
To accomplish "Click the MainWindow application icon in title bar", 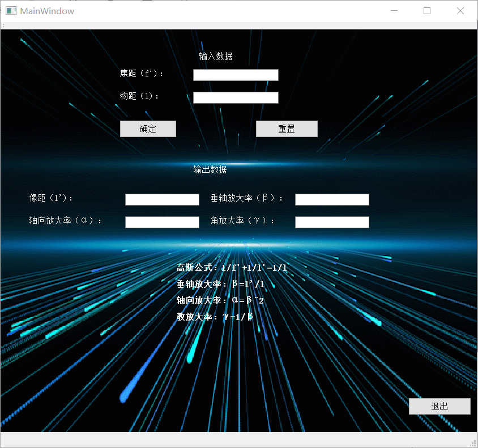I will pyautogui.click(x=11, y=11).
